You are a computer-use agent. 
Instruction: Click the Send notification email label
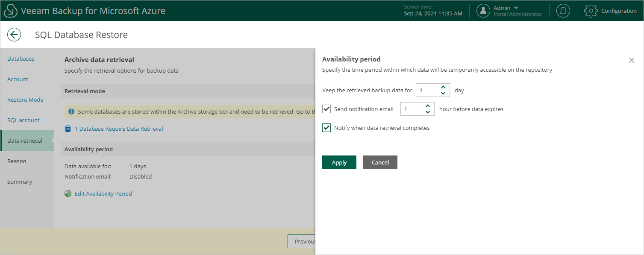(364, 109)
